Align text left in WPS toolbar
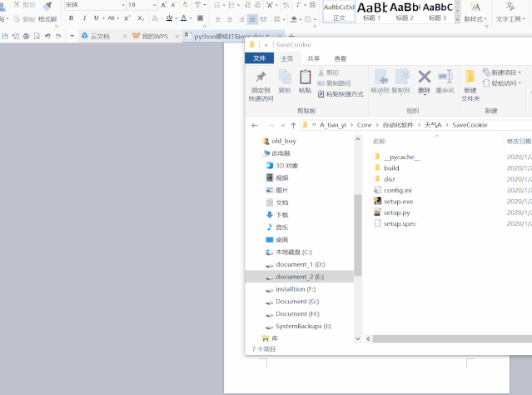 [218, 19]
